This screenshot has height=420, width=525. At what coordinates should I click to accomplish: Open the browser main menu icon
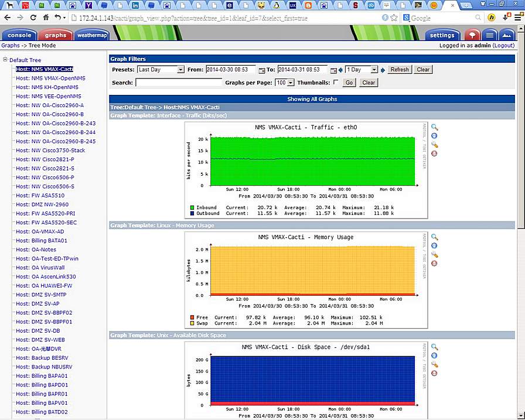(517, 18)
